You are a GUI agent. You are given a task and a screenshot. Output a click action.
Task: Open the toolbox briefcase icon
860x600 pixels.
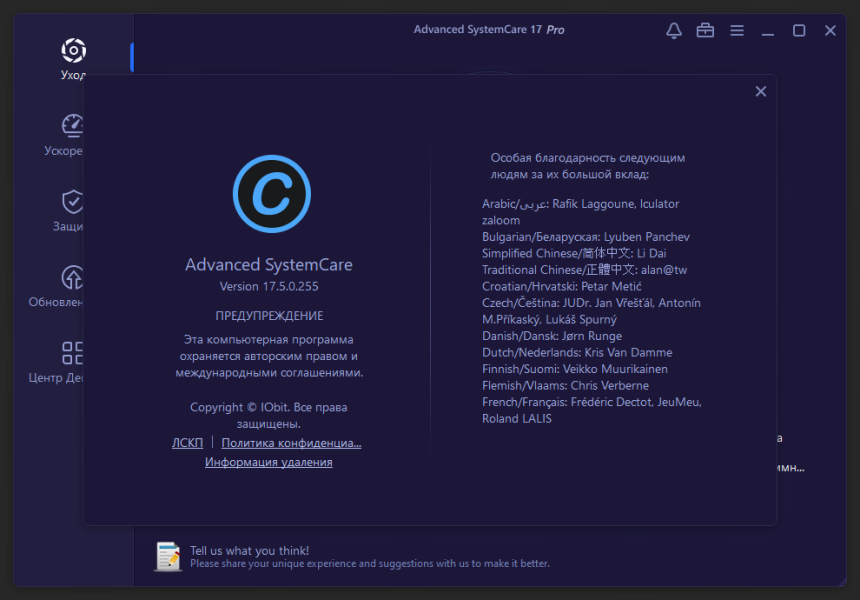click(705, 30)
